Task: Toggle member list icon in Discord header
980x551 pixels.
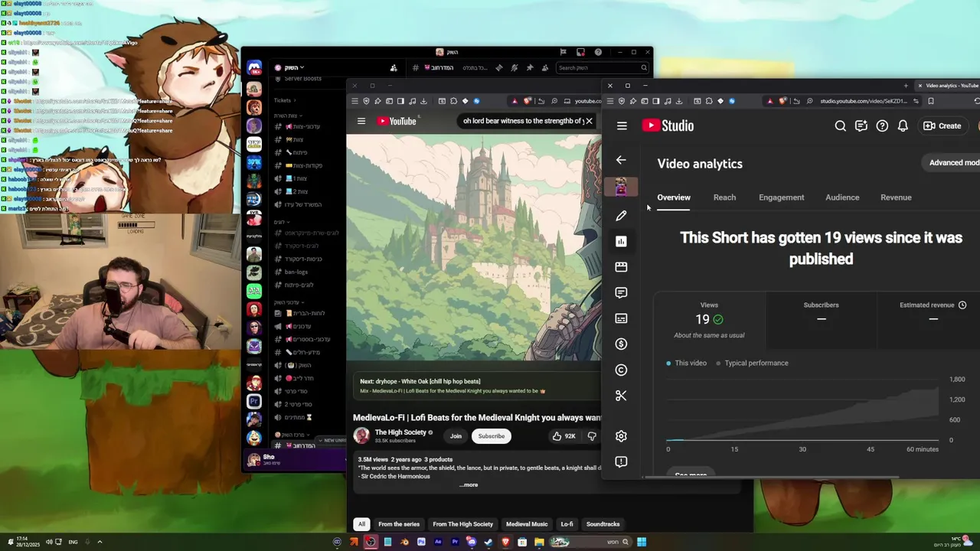Action: (545, 68)
